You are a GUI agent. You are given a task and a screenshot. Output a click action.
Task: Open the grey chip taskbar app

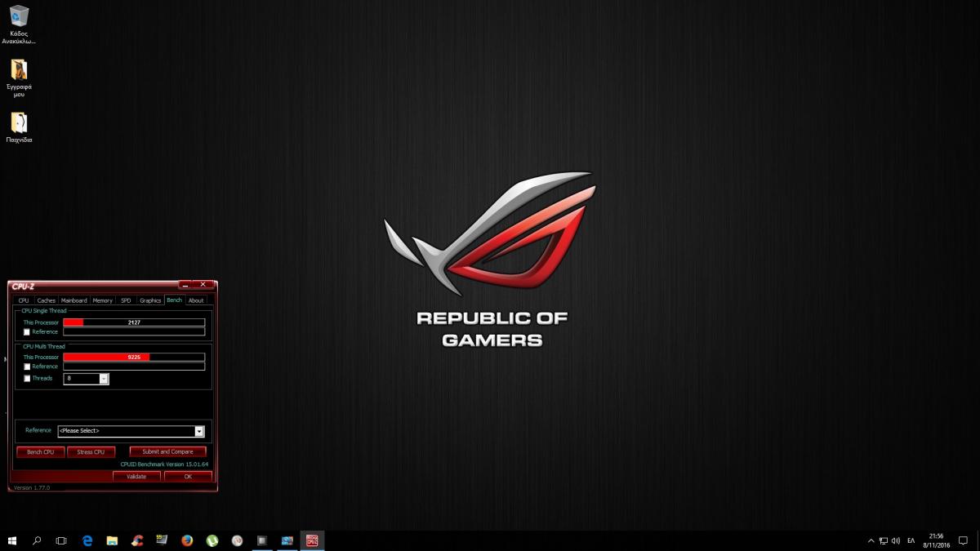(x=262, y=540)
